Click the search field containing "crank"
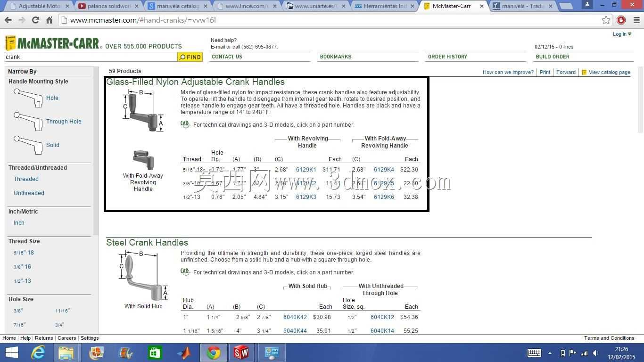Viewport: 644px width, 362px height. (x=91, y=57)
